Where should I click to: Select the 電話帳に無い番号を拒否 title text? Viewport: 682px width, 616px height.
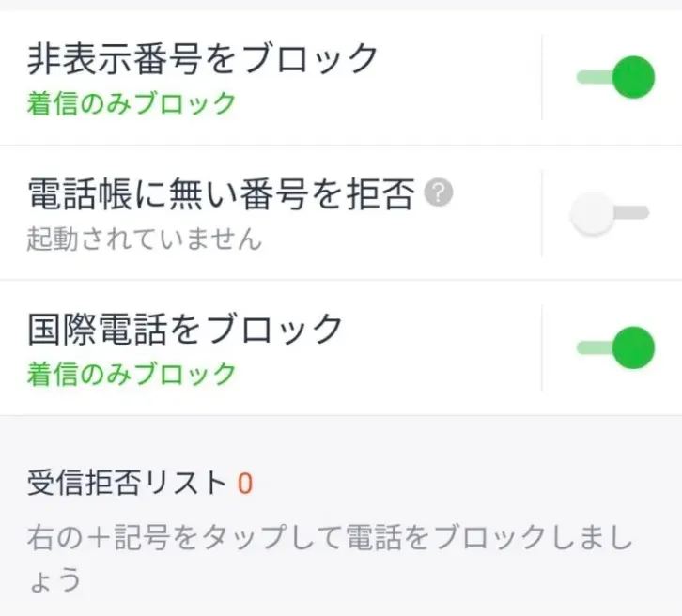click(220, 195)
